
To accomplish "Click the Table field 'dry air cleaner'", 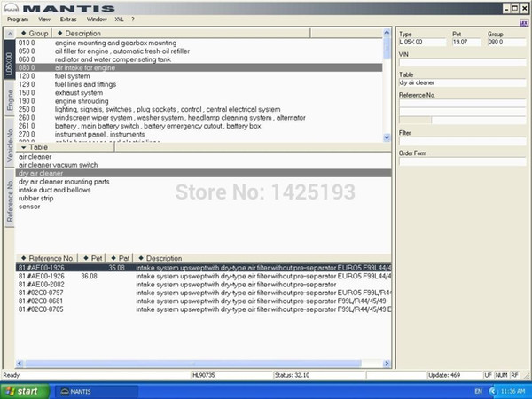I will 463,82.
